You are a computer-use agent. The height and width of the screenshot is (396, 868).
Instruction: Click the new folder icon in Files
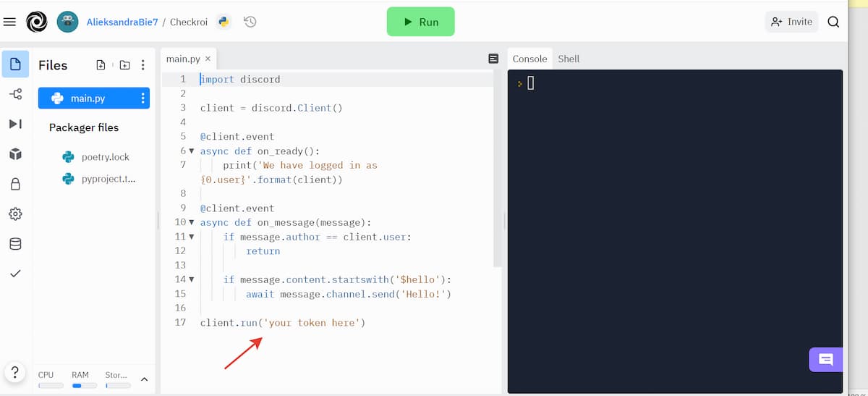[x=124, y=65]
